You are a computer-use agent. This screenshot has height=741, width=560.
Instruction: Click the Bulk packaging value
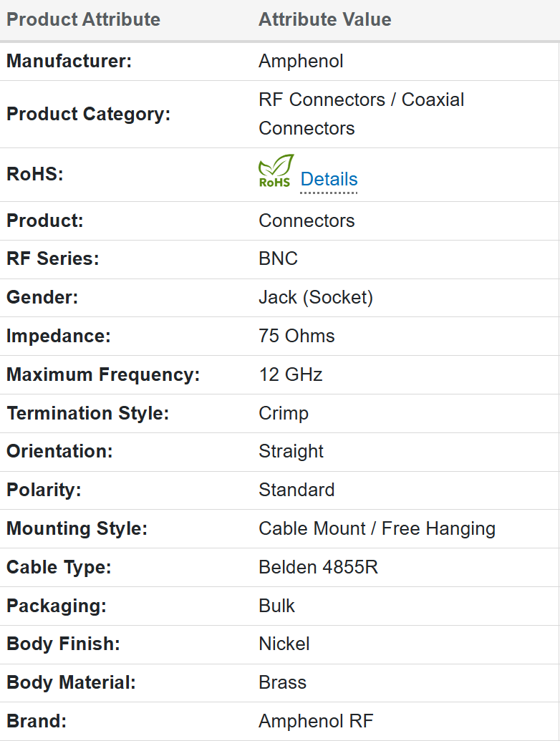(x=276, y=606)
